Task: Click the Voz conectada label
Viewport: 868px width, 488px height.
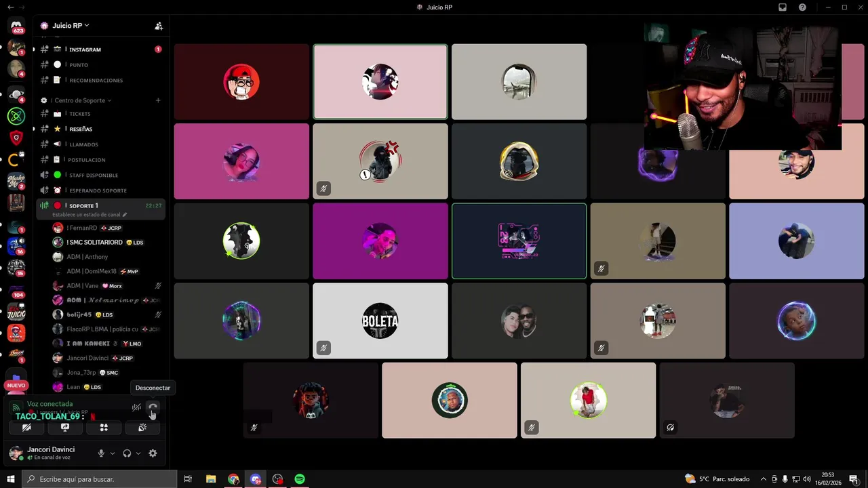Action: (x=50, y=404)
